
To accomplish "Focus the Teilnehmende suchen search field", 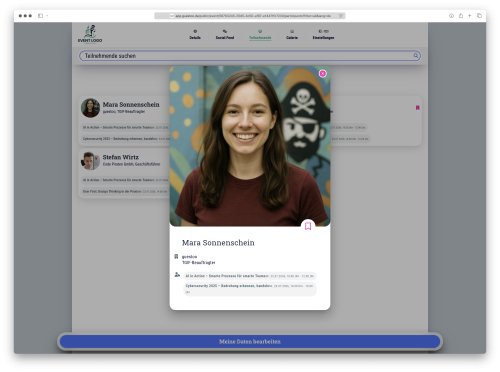I will coord(250,56).
